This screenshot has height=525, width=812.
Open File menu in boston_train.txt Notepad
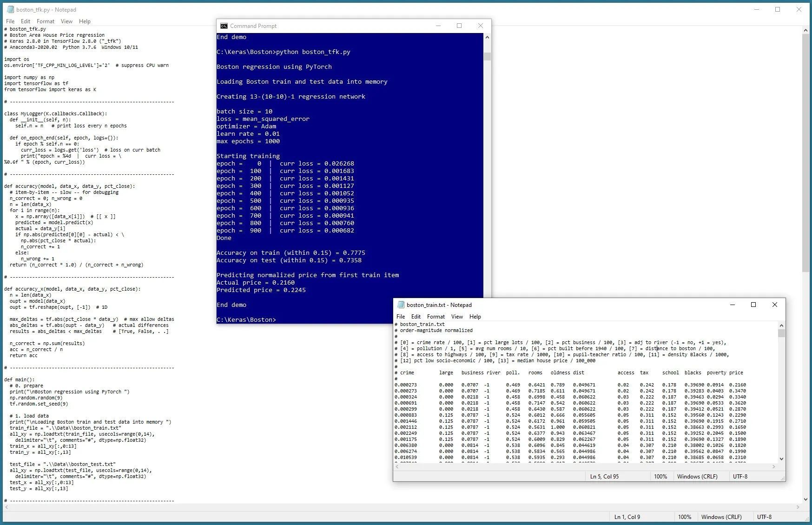pyautogui.click(x=401, y=317)
